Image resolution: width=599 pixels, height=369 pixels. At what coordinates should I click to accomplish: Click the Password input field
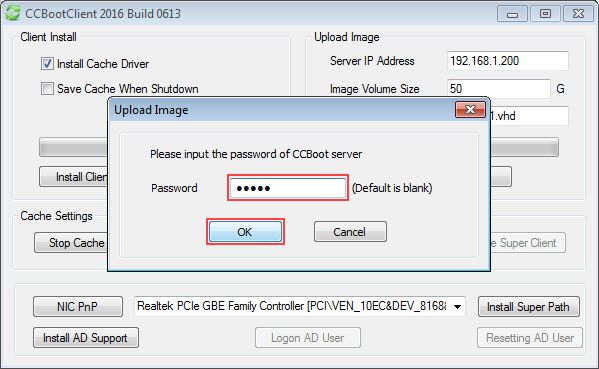point(288,188)
